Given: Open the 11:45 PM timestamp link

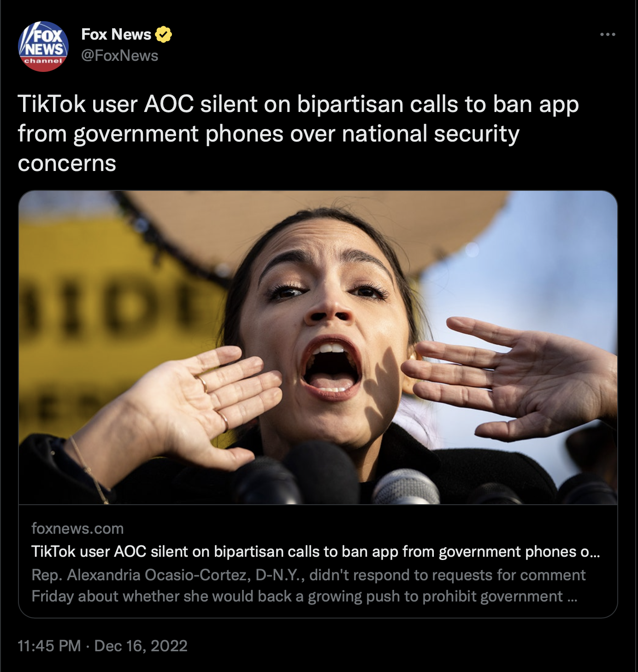Looking at the screenshot, I should pyautogui.click(x=49, y=646).
